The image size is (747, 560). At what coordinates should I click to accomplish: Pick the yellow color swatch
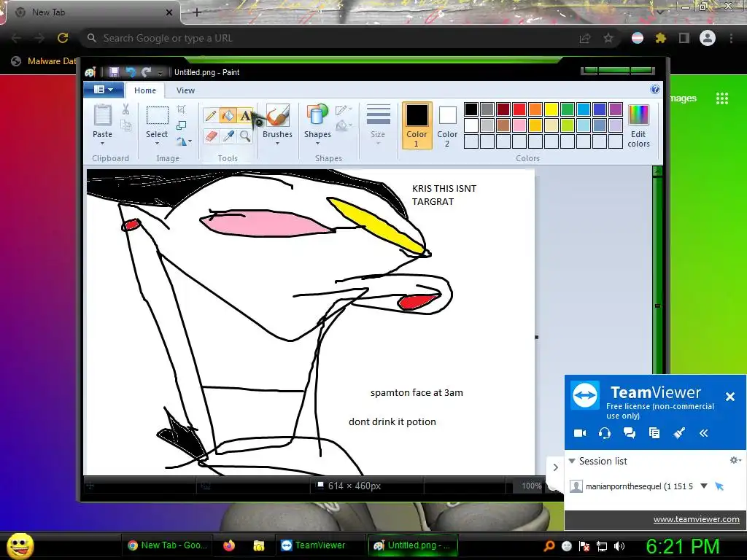(x=551, y=109)
